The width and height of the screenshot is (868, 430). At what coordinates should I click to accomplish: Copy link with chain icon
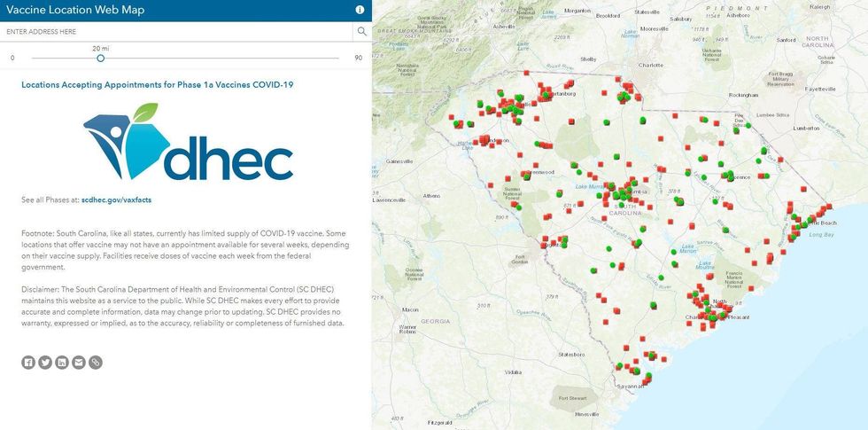pyautogui.click(x=96, y=363)
